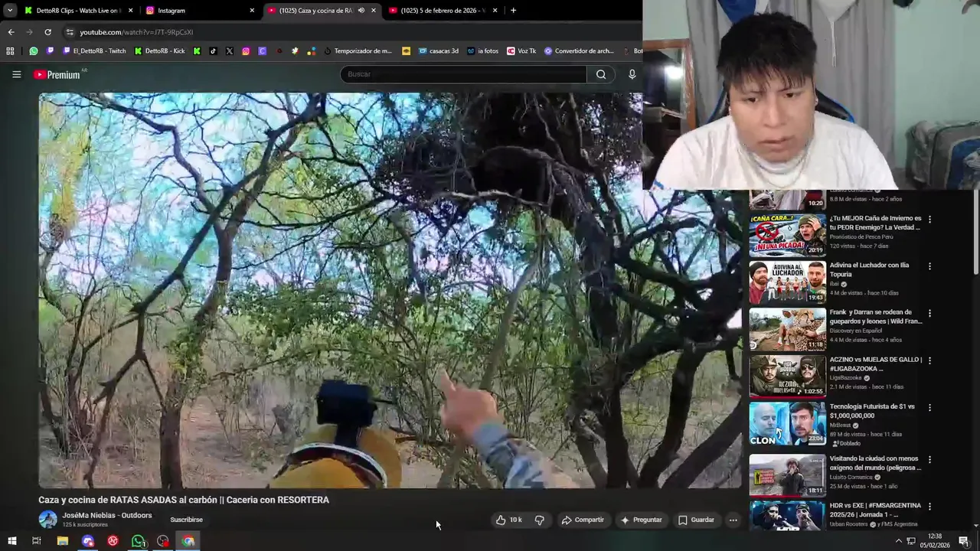Open the HDR vs EXE FMSARGENTINA video title
Screen dimensions: 980x551
pyautogui.click(x=875, y=510)
